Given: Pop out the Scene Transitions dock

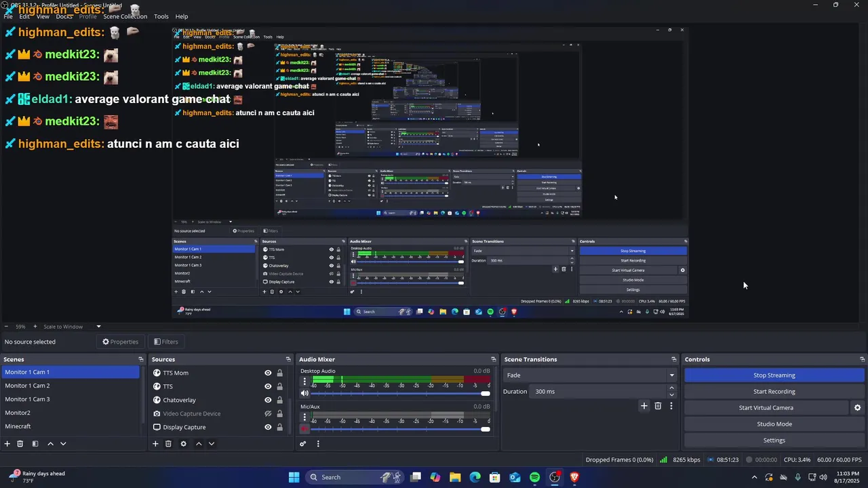Looking at the screenshot, I should click(x=674, y=359).
